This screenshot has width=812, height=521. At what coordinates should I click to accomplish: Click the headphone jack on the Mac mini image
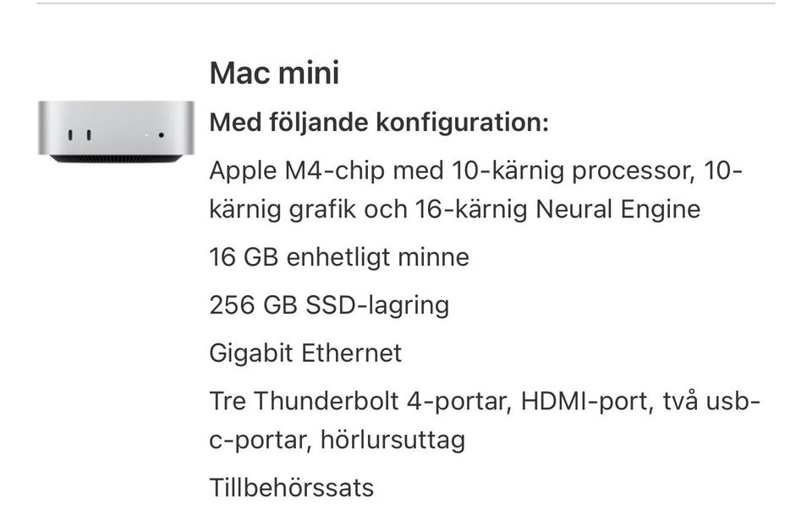pos(161,135)
